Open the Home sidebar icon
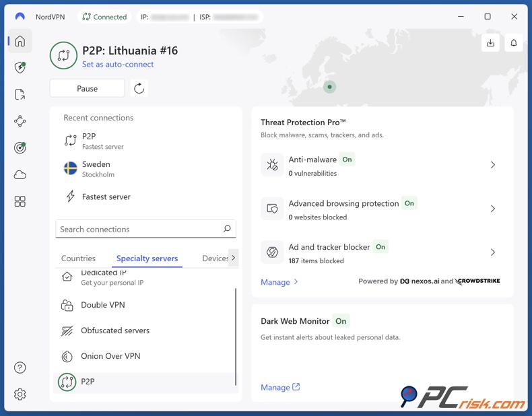Image resolution: width=532 pixels, height=416 pixels. coord(20,41)
